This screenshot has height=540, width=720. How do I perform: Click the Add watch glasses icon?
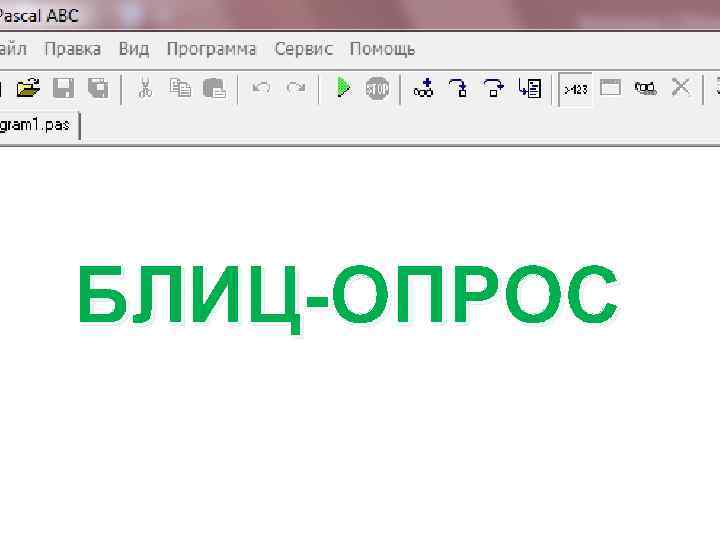[423, 88]
